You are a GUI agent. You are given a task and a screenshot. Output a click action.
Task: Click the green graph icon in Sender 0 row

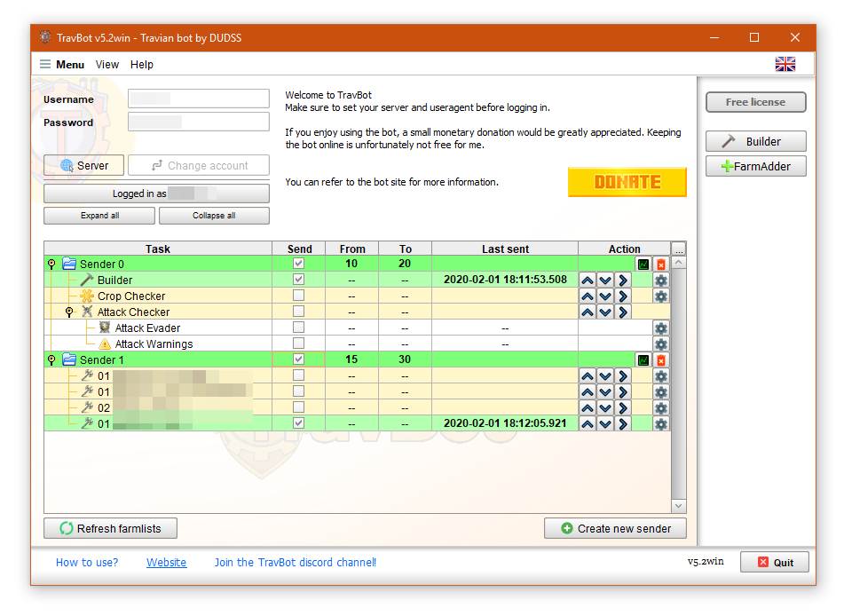coord(643,264)
